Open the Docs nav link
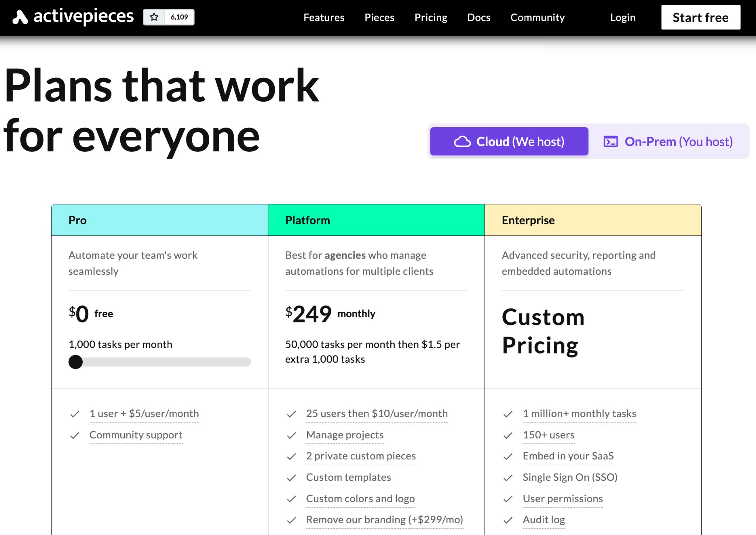This screenshot has width=756, height=535. click(479, 17)
